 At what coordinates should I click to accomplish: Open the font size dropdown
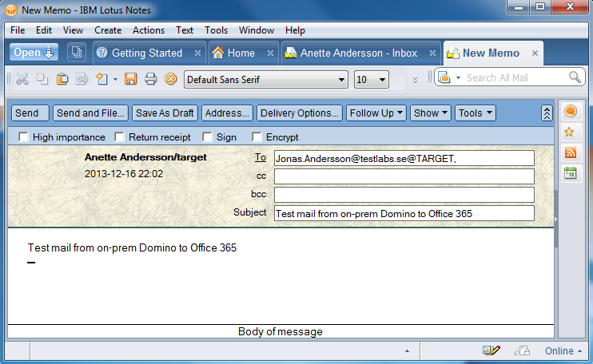382,80
